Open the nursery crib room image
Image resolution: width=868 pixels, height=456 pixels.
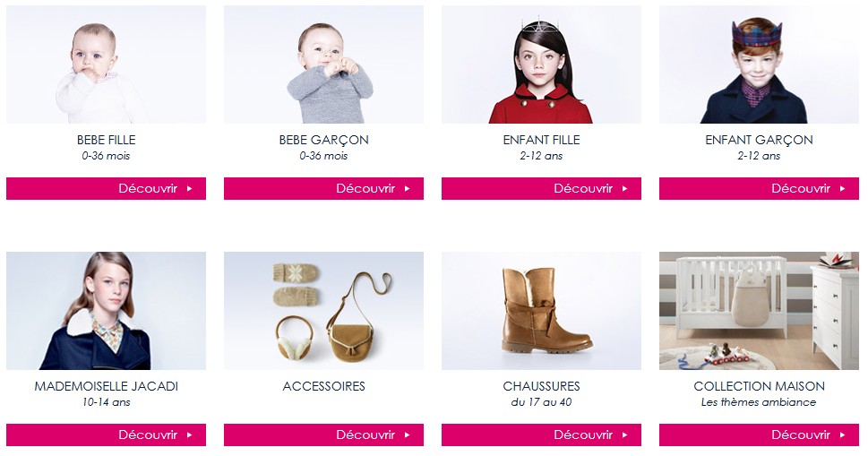click(759, 311)
